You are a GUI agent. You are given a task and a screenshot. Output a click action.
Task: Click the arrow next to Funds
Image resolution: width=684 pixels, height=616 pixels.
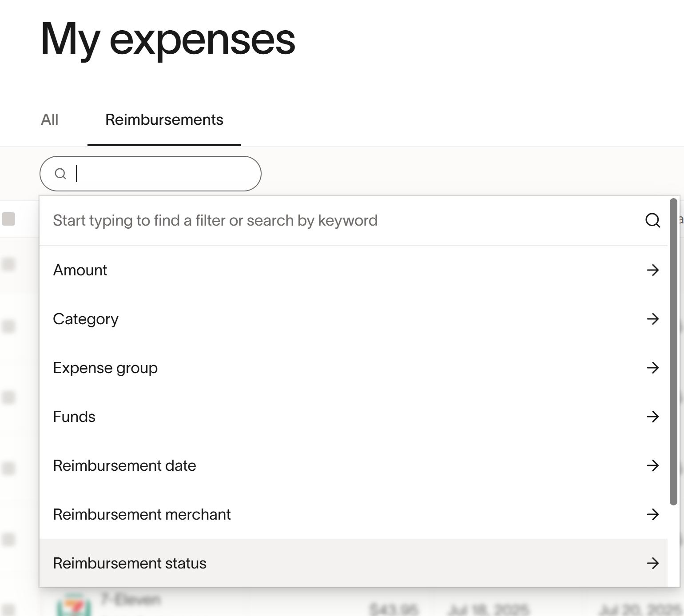tap(652, 417)
